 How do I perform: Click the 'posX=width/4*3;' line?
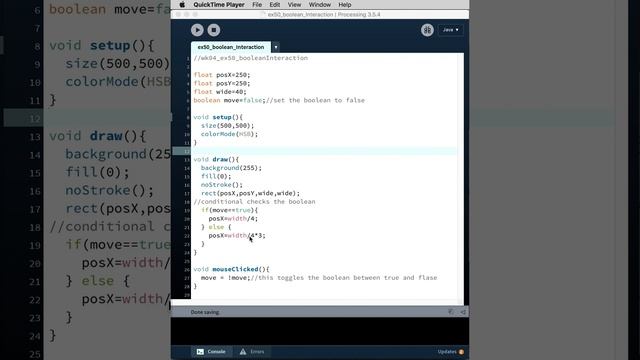point(237,236)
